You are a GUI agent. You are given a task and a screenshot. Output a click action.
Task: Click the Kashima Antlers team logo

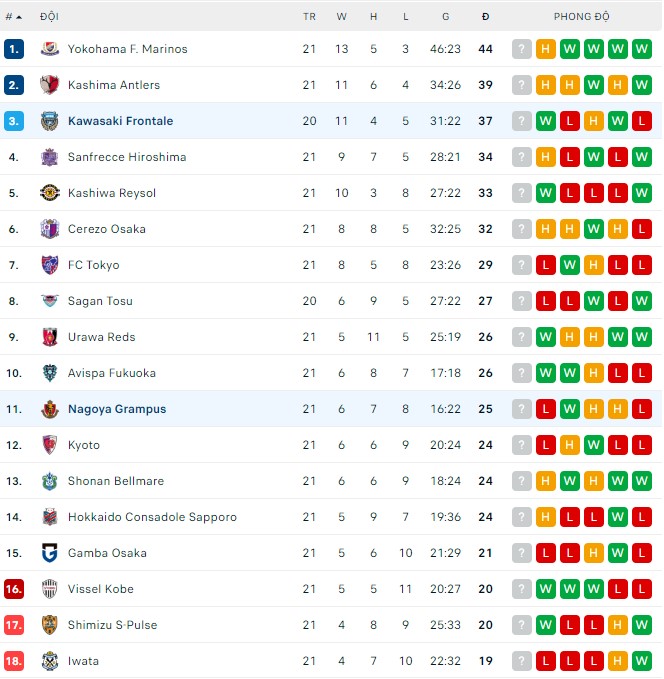50,85
